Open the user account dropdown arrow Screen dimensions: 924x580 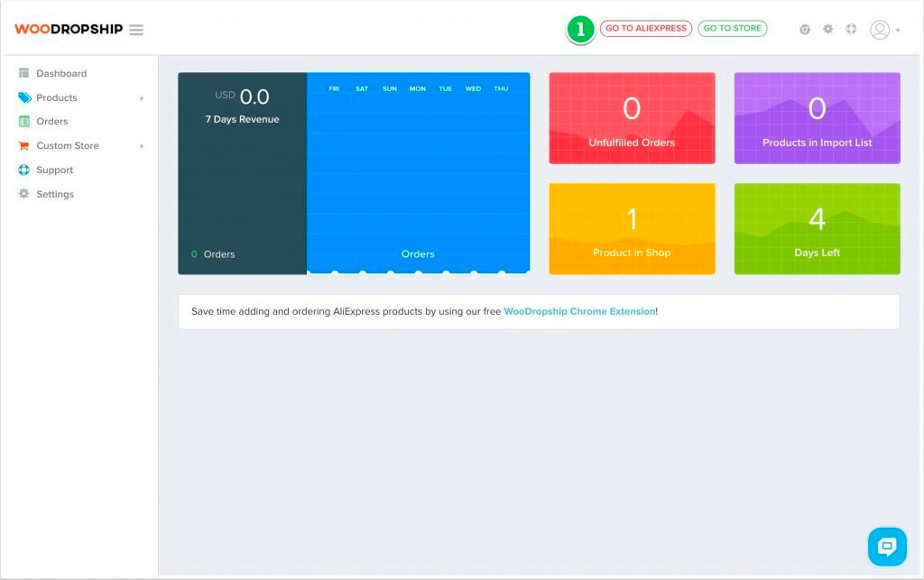pyautogui.click(x=898, y=31)
